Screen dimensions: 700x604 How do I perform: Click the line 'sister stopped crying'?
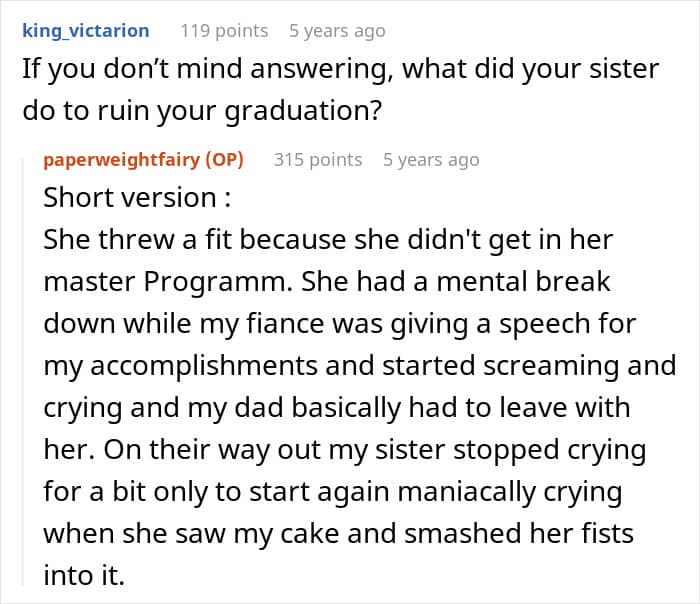coord(345,450)
